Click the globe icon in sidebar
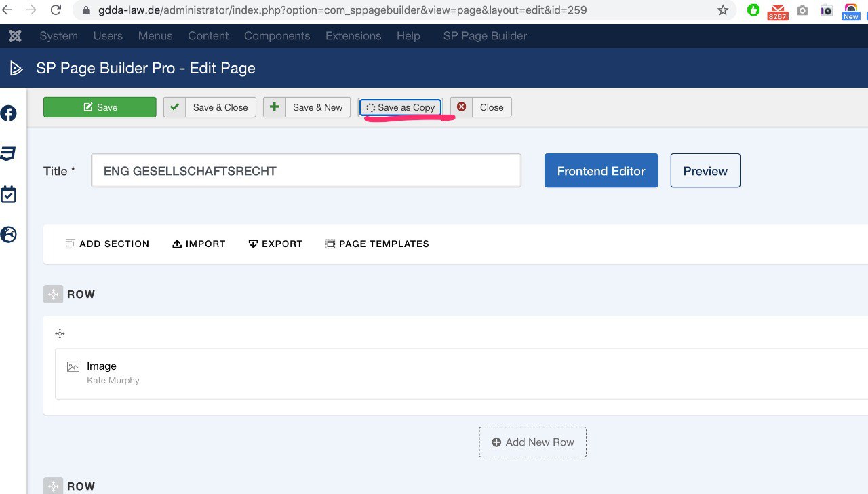Screen dimensions: 868x494 pyautogui.click(x=8, y=235)
